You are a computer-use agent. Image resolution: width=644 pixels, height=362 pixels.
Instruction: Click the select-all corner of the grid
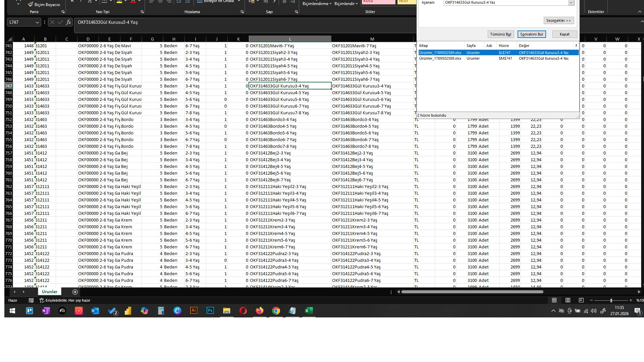[9, 39]
